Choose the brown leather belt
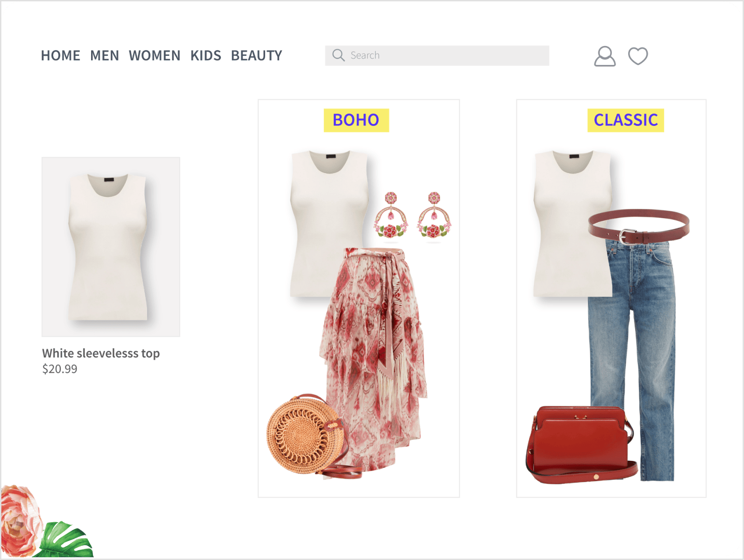The height and width of the screenshot is (560, 744). [x=639, y=227]
